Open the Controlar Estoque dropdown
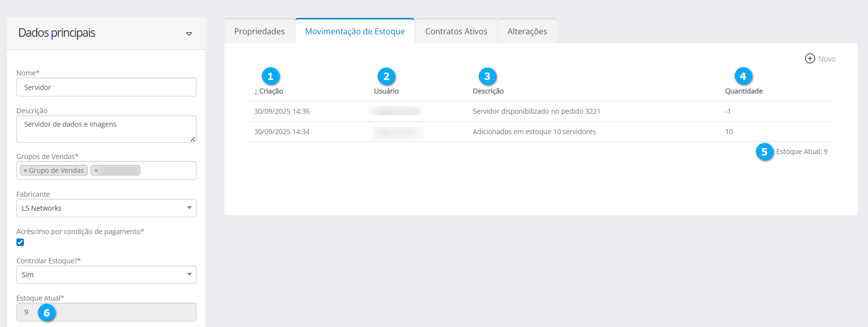The height and width of the screenshot is (327, 868). pyautogui.click(x=106, y=275)
